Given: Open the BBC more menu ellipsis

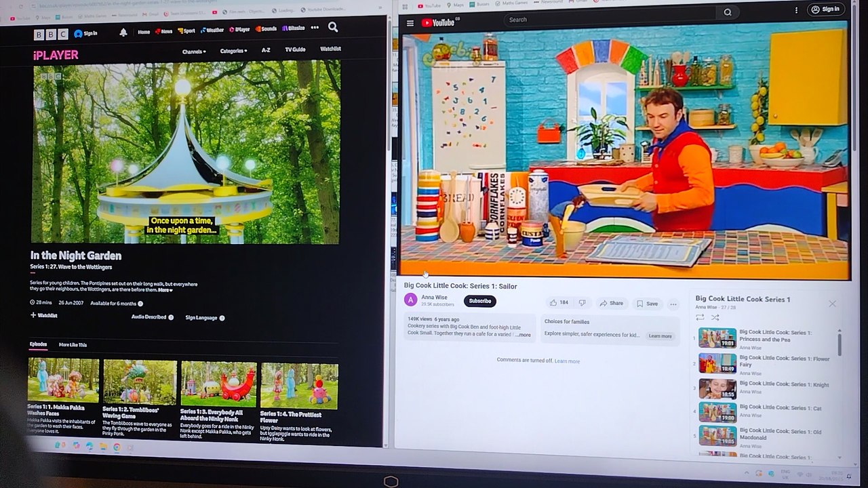Looking at the screenshot, I should click(315, 28).
